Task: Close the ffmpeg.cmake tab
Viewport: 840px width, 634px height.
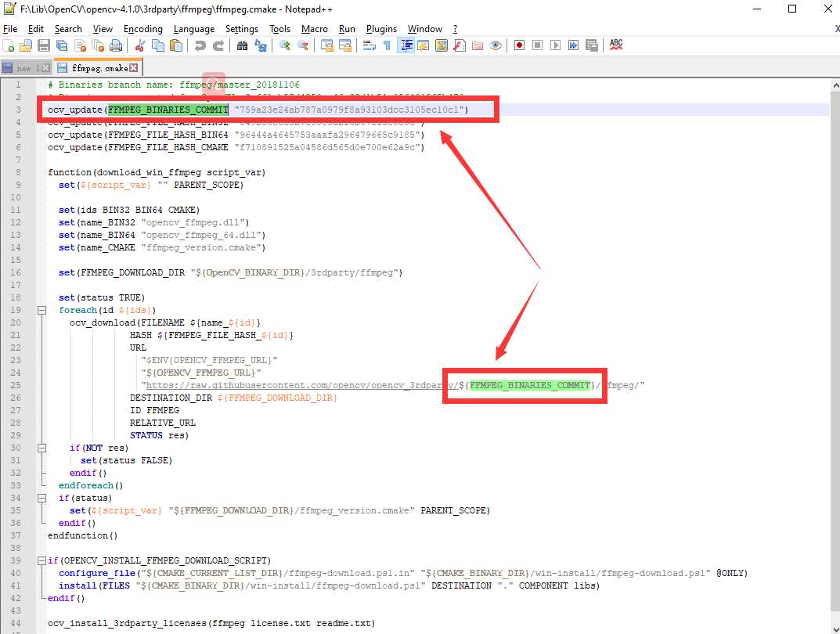Action: pyautogui.click(x=134, y=68)
